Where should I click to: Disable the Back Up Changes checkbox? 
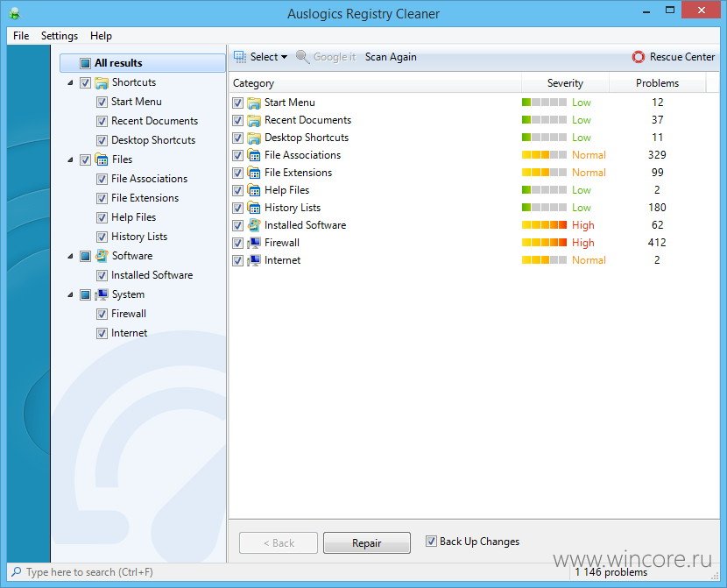(x=431, y=542)
